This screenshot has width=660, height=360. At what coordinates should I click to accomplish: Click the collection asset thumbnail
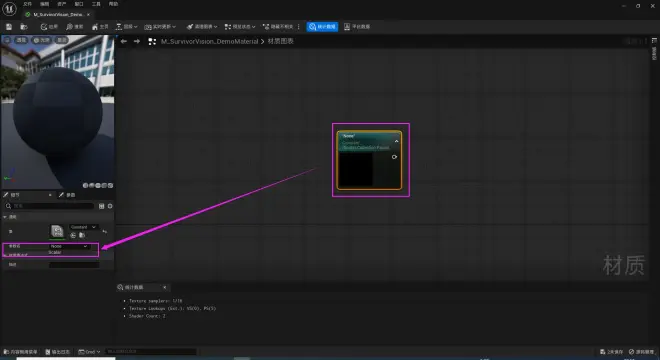(57, 231)
